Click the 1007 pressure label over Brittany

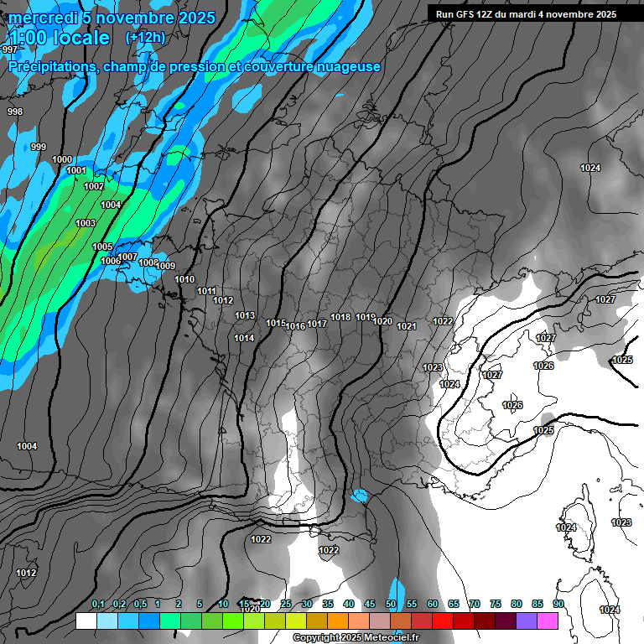tap(127, 257)
